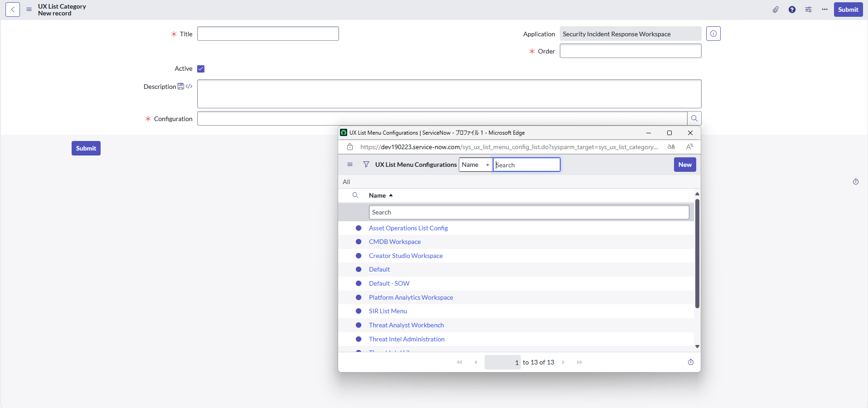The image size is (868, 408).
Task: Click the popup scrollbar down arrow
Action: coord(697,346)
